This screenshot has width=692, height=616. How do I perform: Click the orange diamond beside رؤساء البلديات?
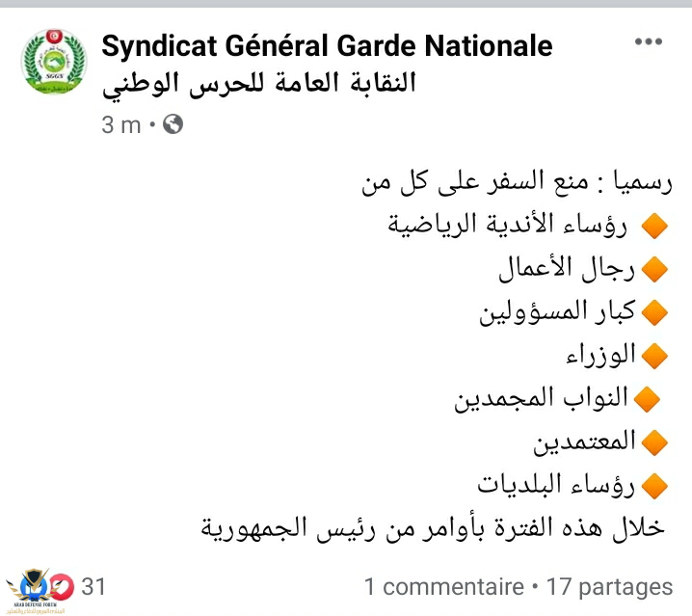tap(654, 486)
